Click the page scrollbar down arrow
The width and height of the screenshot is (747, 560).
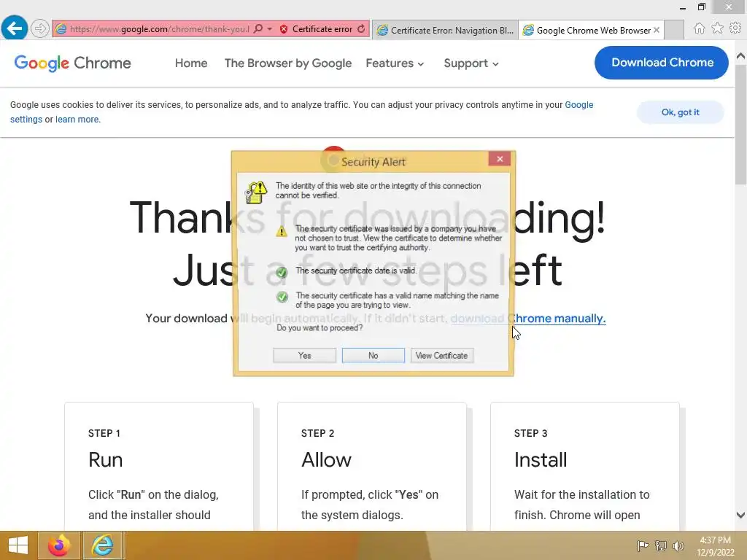click(x=741, y=515)
